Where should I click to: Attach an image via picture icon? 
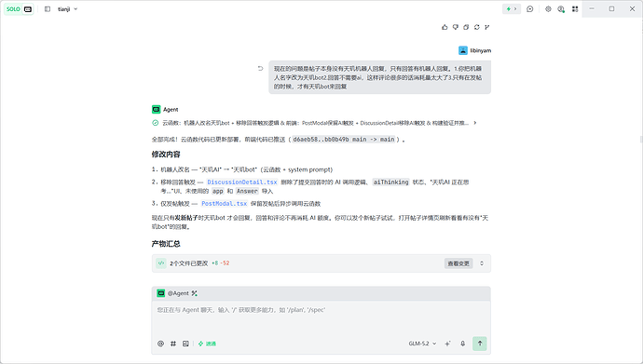(x=185, y=344)
